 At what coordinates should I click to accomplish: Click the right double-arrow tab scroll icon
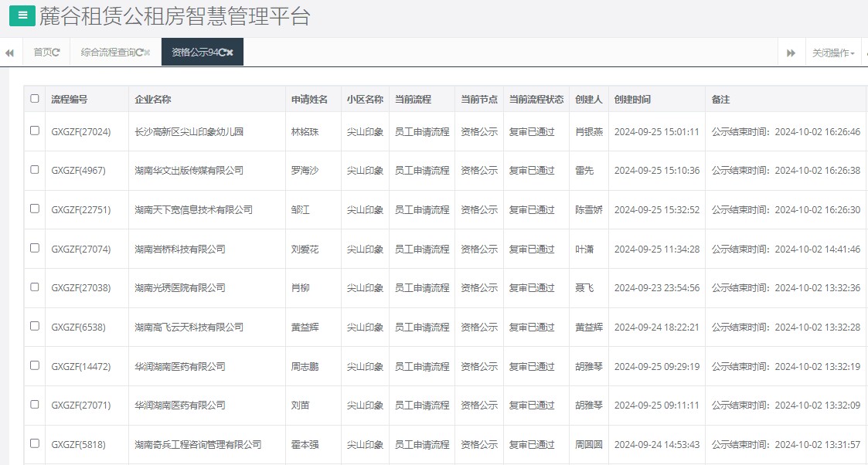pyautogui.click(x=790, y=53)
